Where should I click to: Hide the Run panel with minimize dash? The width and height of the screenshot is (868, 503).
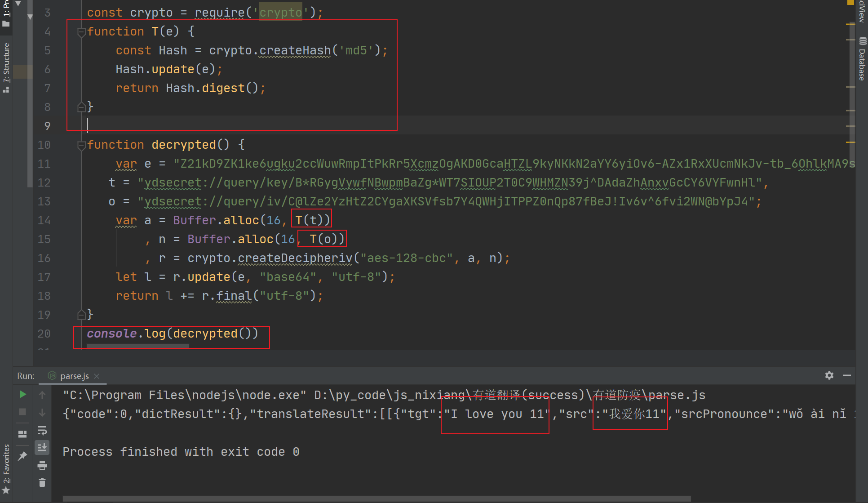click(x=847, y=375)
